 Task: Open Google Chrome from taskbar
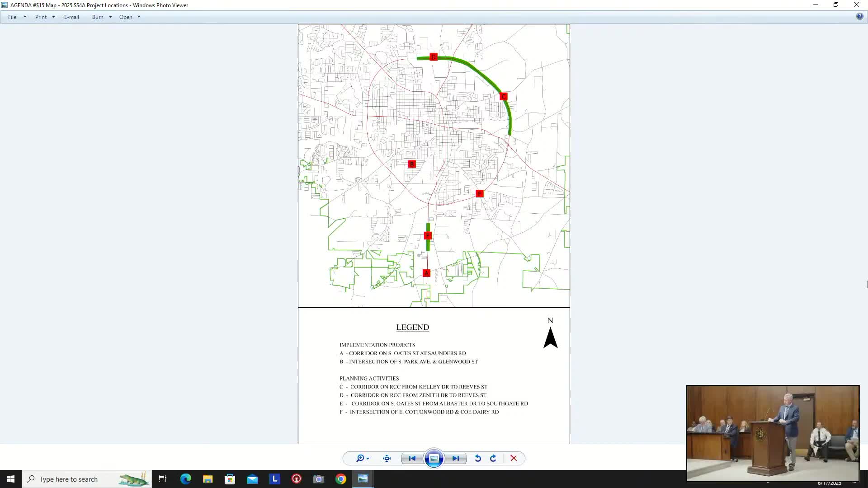[341, 479]
